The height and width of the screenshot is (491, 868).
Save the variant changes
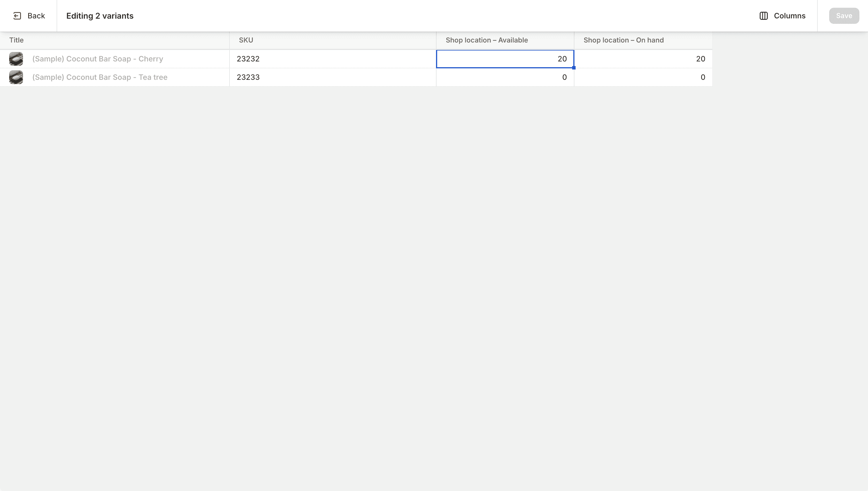tap(844, 16)
